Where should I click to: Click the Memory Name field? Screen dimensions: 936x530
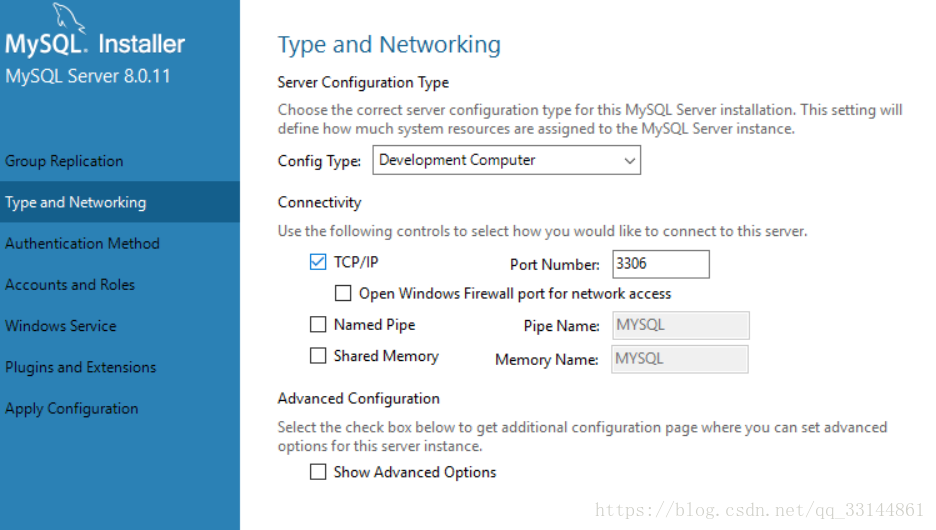[x=680, y=359]
